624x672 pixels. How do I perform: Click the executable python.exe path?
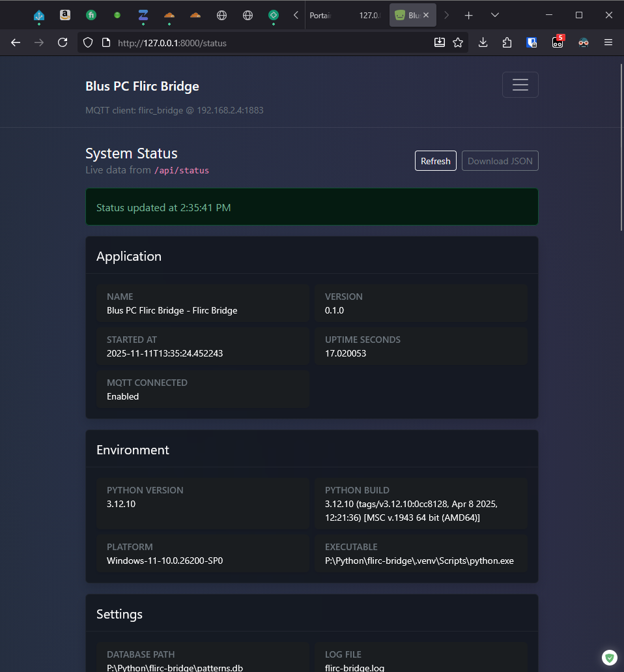pyautogui.click(x=419, y=561)
